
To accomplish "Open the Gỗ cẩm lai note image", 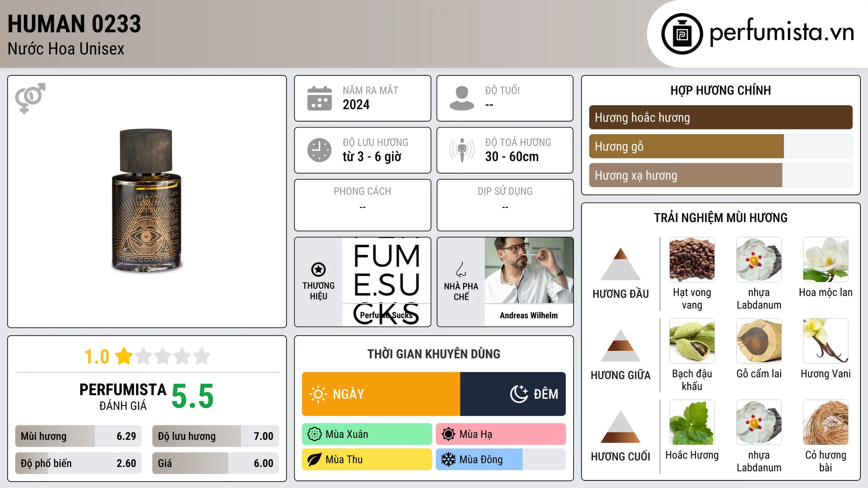I will (x=759, y=341).
